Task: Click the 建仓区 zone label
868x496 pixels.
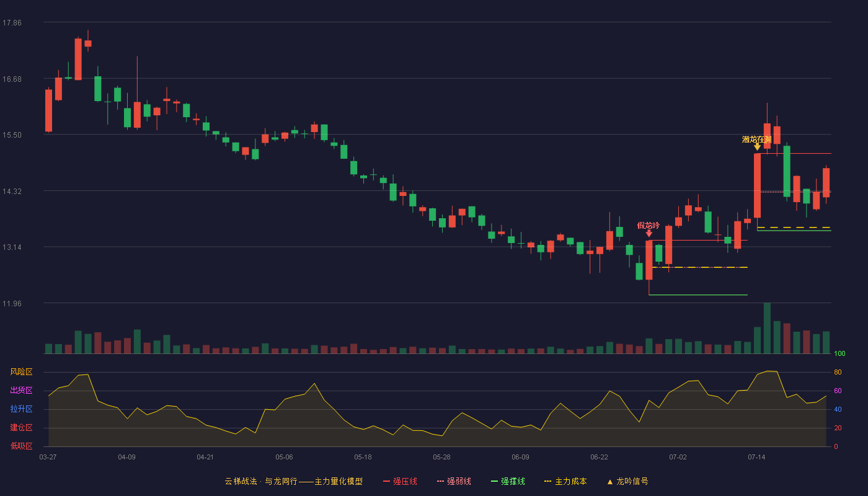Action: (21, 428)
